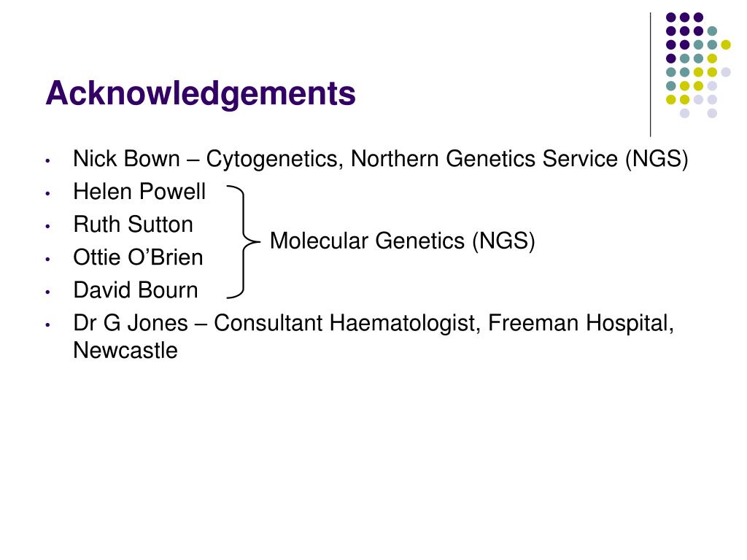Click the bullet before Helen Powell
The width and height of the screenshot is (747, 560).
(47, 194)
